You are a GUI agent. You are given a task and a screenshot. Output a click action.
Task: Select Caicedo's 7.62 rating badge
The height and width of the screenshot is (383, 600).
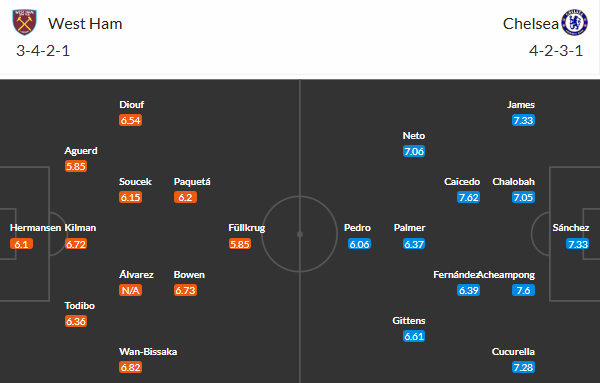coord(468,197)
